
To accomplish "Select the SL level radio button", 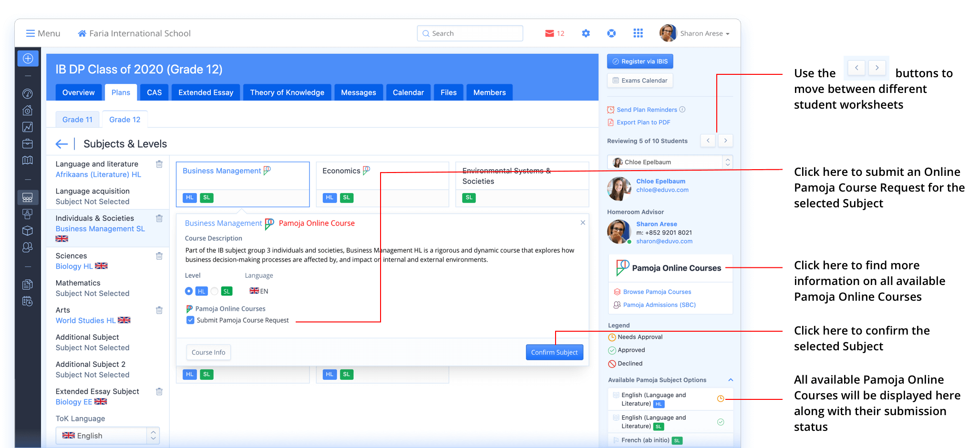I will coord(215,291).
